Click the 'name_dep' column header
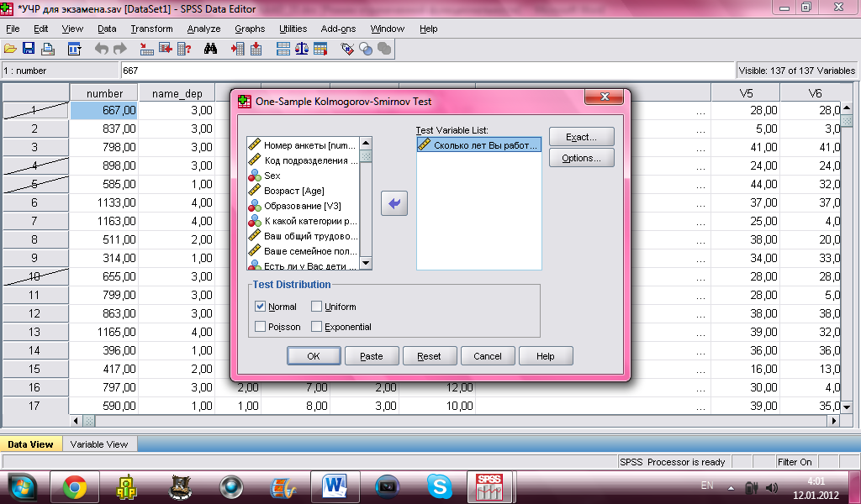The height and width of the screenshot is (504, 861). pos(177,93)
